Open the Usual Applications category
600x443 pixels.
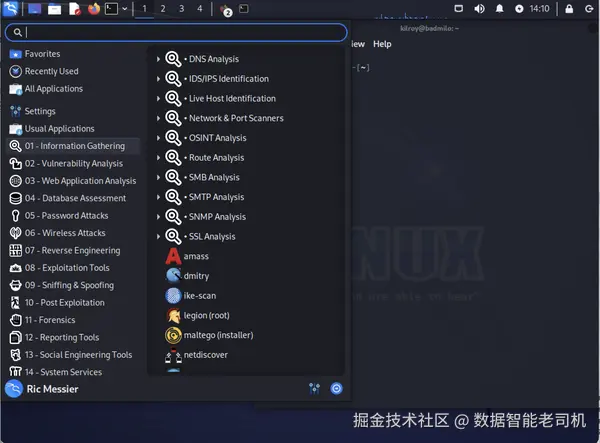click(x=73, y=129)
